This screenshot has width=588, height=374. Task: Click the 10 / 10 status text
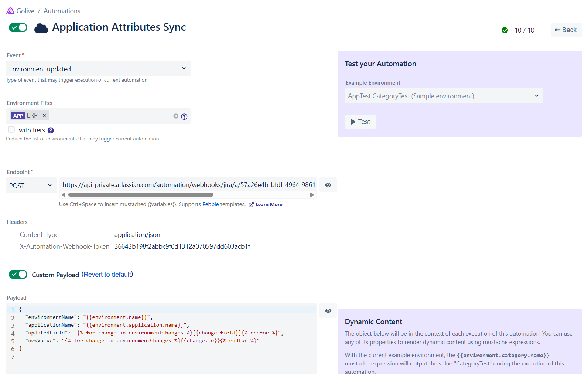[x=524, y=30]
